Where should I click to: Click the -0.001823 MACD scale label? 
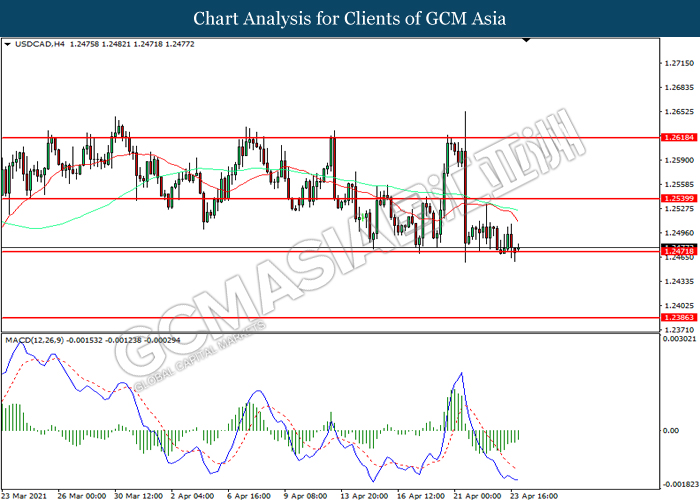click(x=680, y=484)
